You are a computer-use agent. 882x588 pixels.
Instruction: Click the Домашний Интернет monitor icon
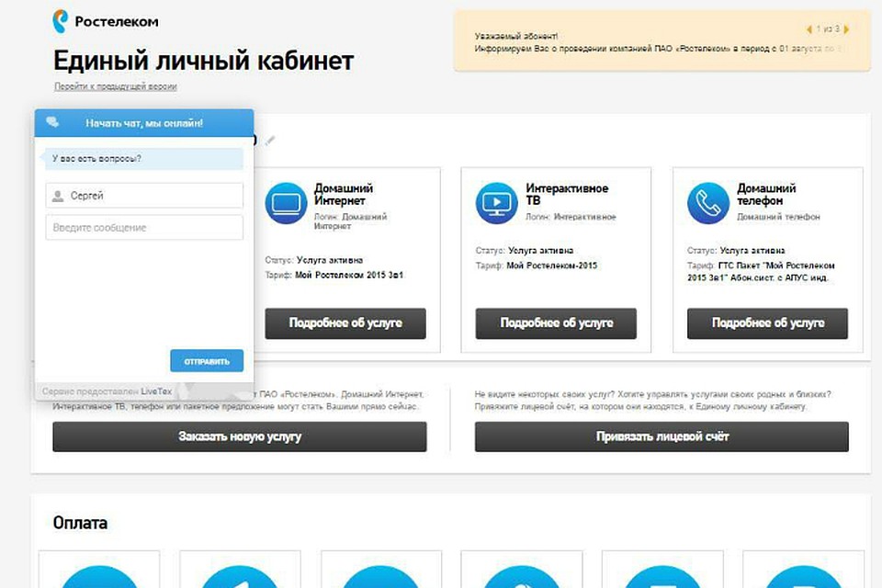286,203
